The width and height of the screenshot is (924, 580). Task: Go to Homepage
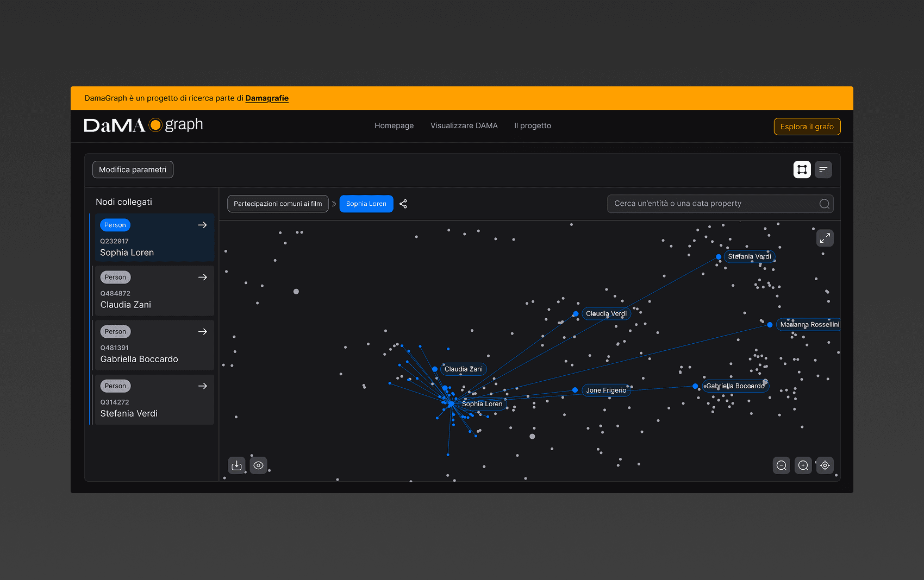[x=394, y=125]
